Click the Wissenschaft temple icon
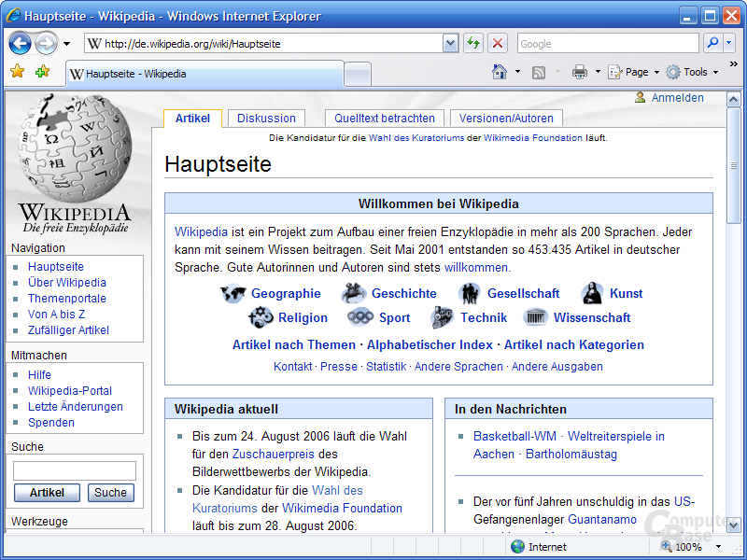This screenshot has width=747, height=560. (x=535, y=317)
